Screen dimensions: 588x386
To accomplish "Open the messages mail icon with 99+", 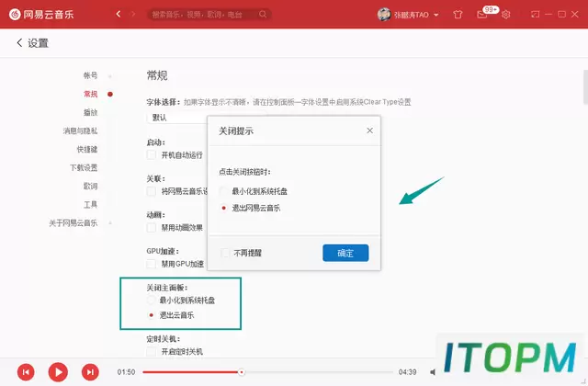I will click(481, 15).
